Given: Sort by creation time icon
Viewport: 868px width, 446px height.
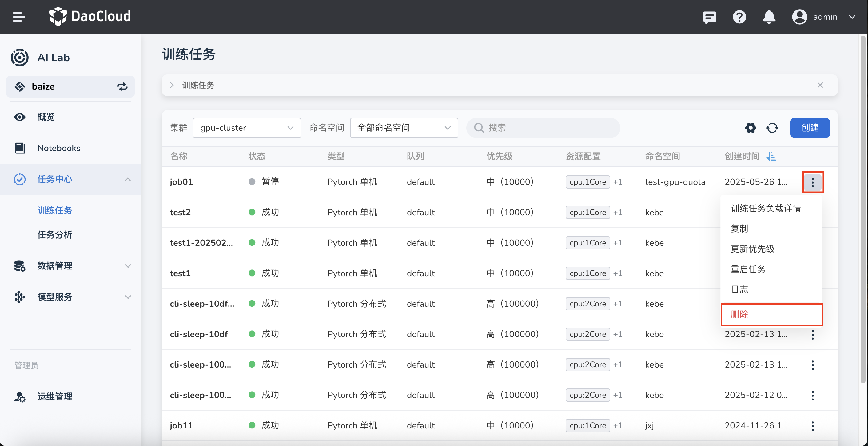Looking at the screenshot, I should coord(771,157).
